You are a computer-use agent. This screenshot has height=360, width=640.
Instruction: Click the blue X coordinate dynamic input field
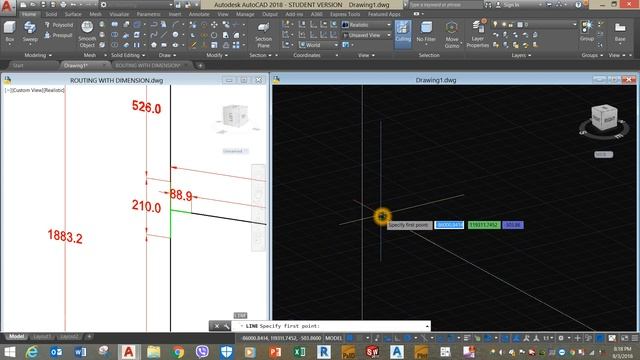(x=449, y=225)
